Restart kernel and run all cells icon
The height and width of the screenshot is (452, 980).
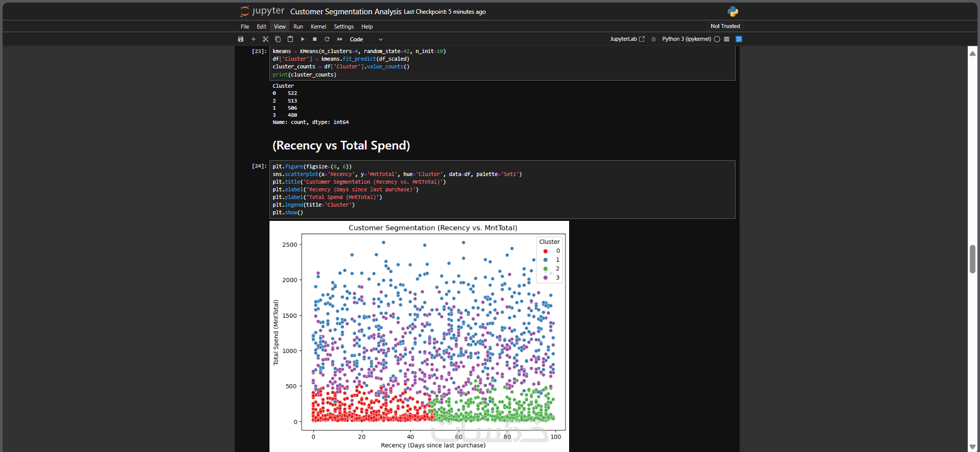pyautogui.click(x=340, y=39)
